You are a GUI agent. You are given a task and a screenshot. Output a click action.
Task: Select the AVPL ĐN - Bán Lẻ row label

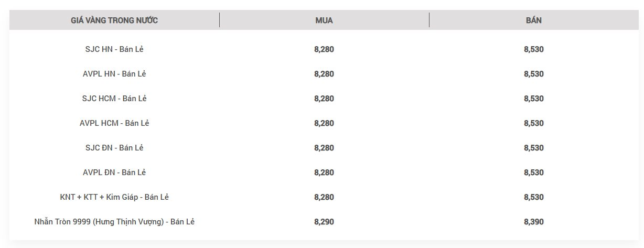(x=114, y=172)
